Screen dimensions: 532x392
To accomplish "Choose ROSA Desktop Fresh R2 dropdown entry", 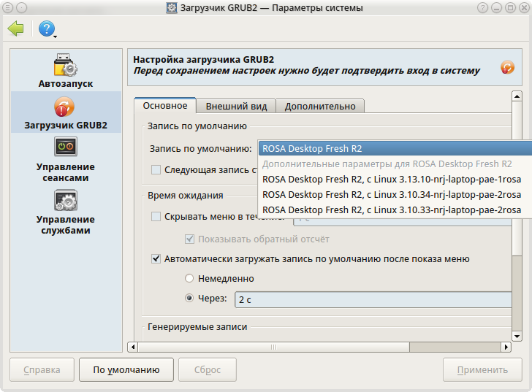I will pos(395,148).
